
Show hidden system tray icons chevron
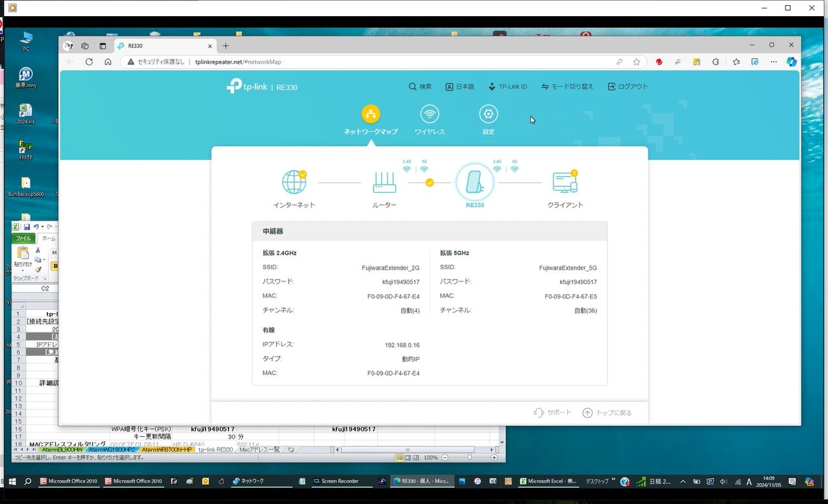pos(682,481)
